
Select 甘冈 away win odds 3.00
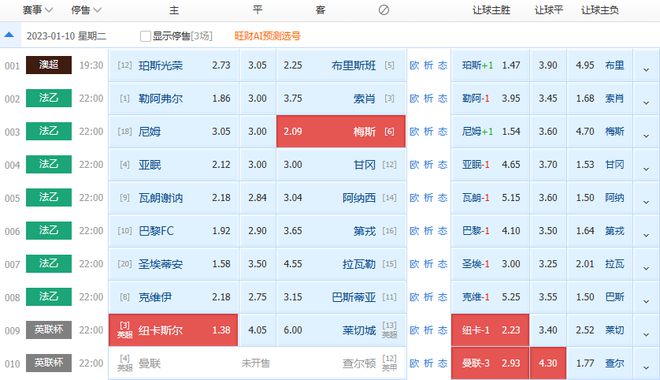click(341, 165)
